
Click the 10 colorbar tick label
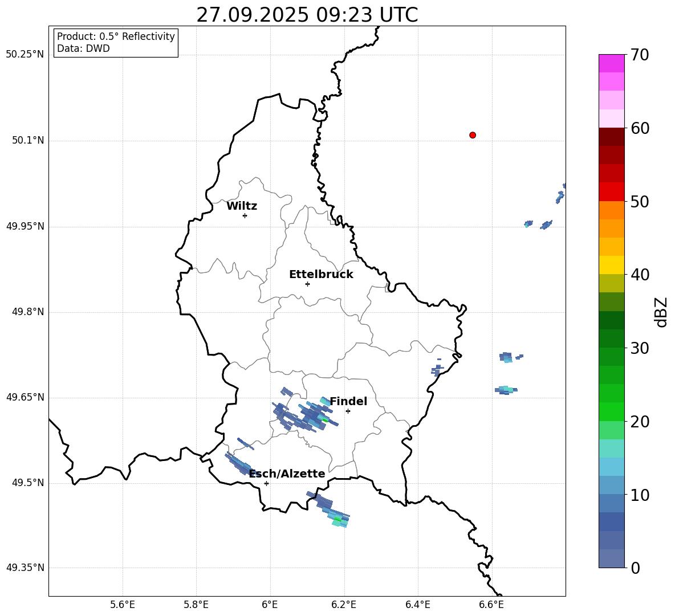pyautogui.click(x=640, y=495)
